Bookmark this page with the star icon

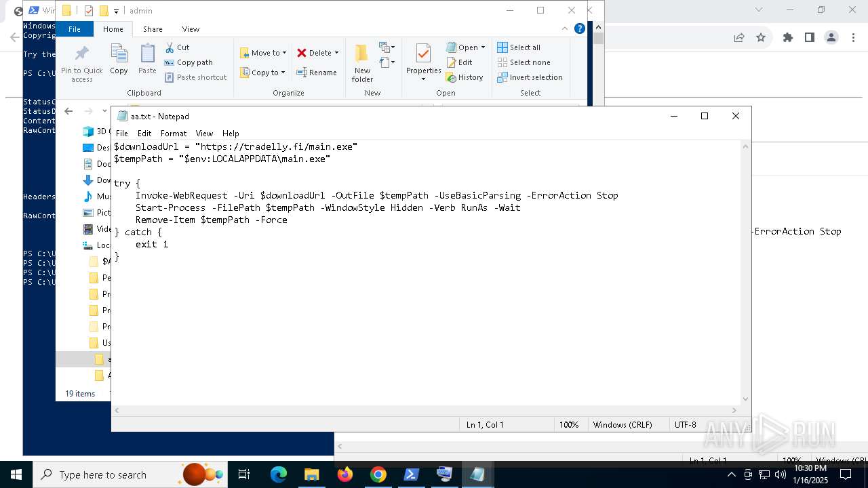click(x=761, y=38)
